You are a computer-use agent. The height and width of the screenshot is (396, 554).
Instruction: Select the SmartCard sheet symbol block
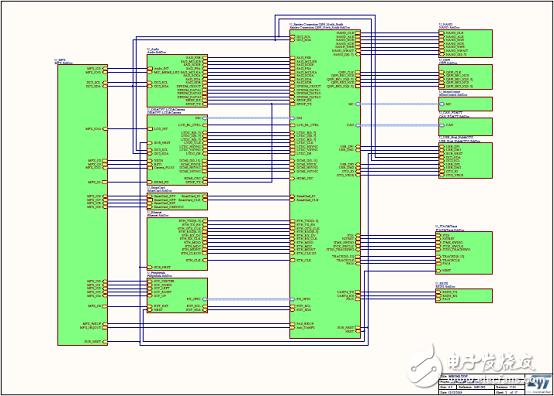pos(177,201)
